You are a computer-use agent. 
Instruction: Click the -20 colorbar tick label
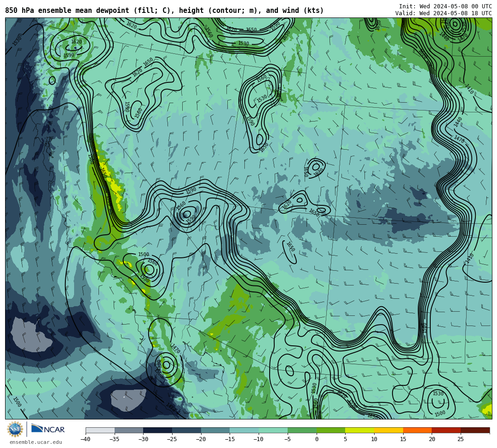(x=201, y=439)
